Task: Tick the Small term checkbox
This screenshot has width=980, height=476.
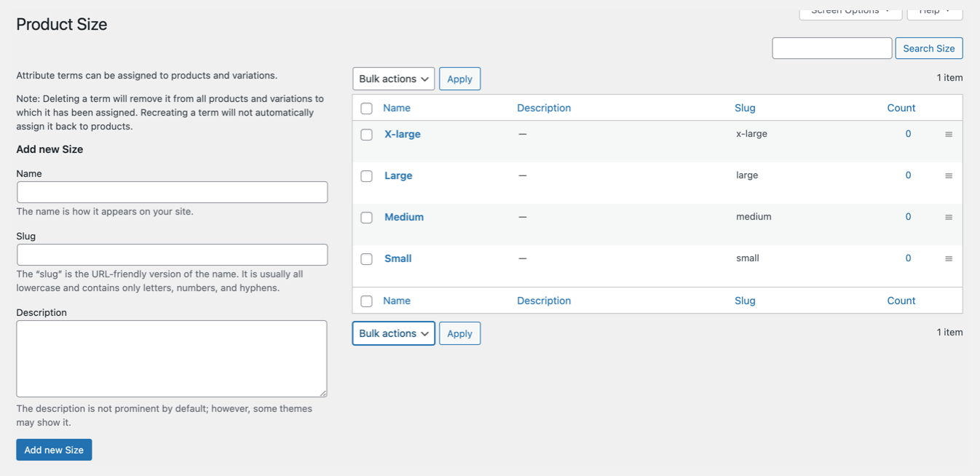Action: coord(367,259)
